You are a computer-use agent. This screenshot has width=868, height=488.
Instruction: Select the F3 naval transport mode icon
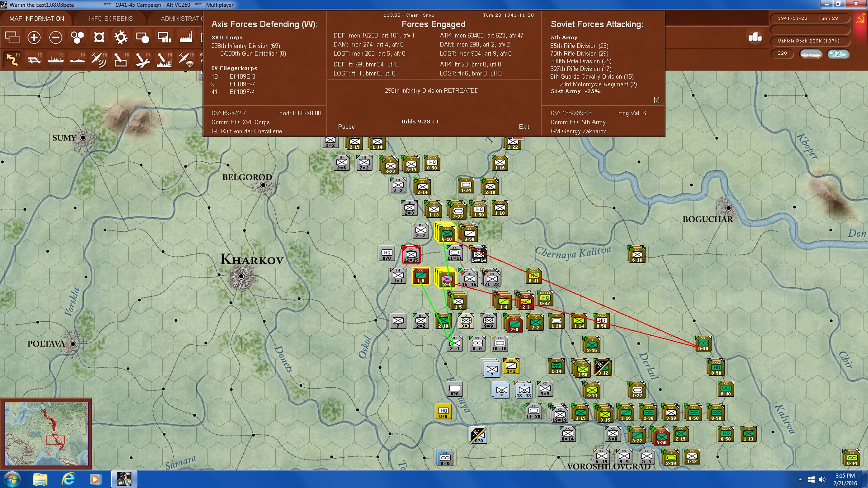[x=56, y=59]
